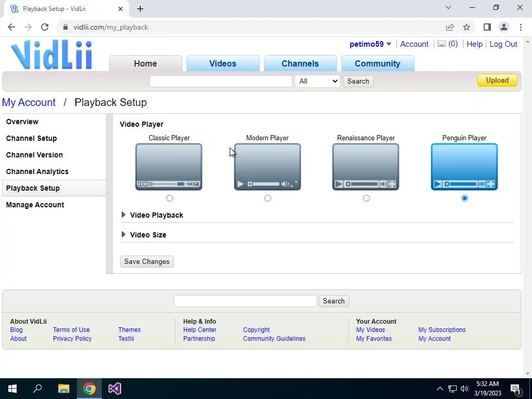Click the Modern Player thumbnail
The width and height of the screenshot is (532, 399).
pos(268,167)
